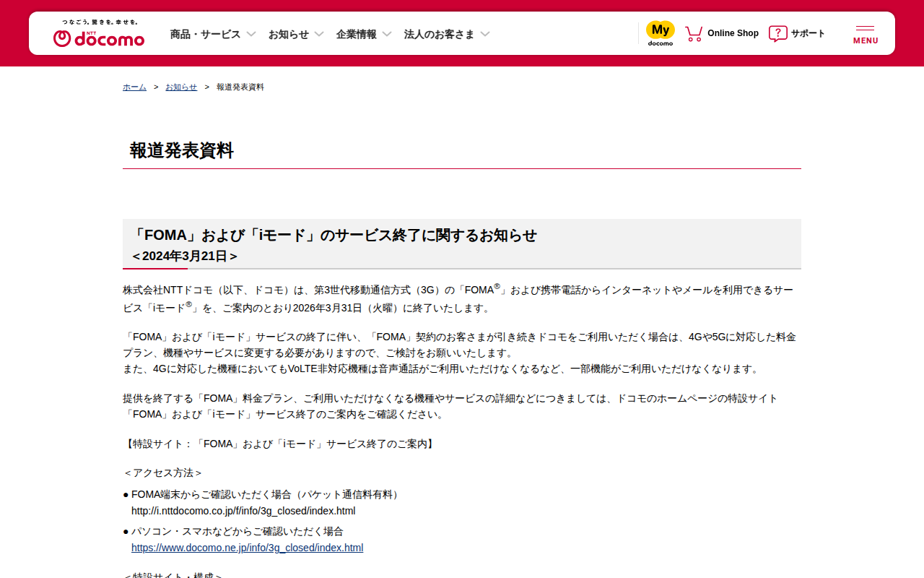Click the support question mark icon

[x=777, y=33]
